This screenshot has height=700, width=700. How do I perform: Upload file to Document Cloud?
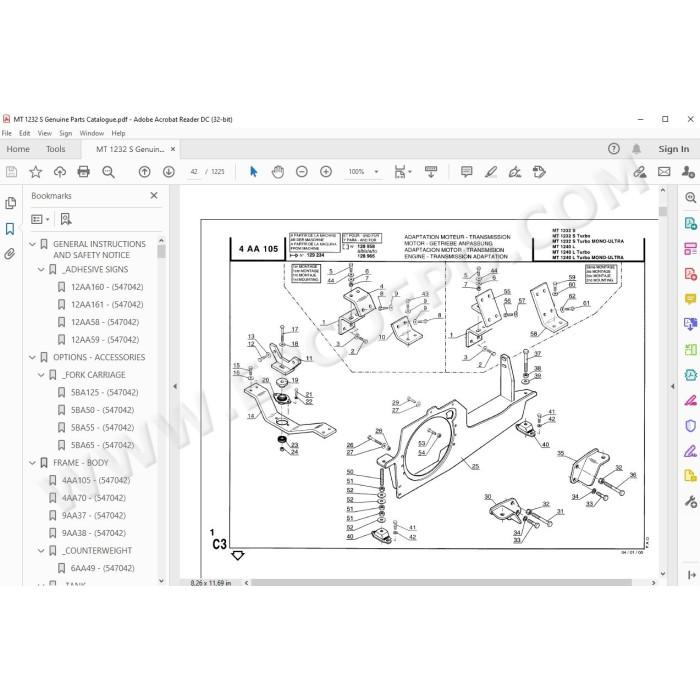coord(59,172)
